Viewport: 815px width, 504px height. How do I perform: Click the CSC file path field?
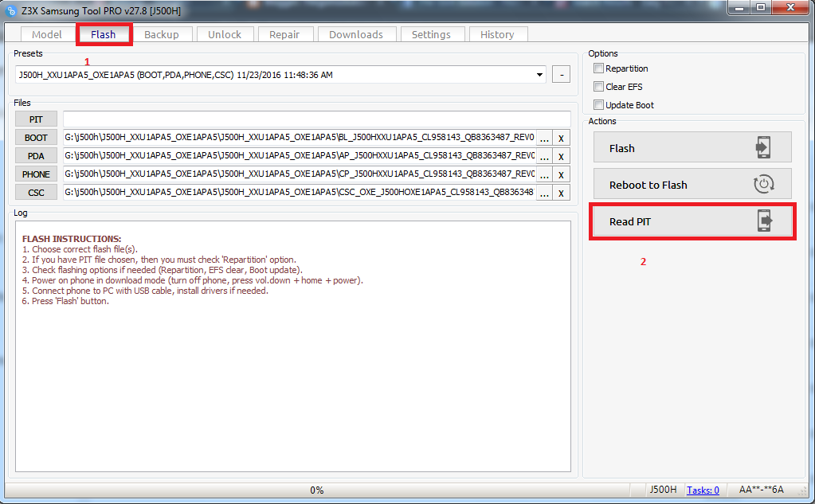(300, 192)
